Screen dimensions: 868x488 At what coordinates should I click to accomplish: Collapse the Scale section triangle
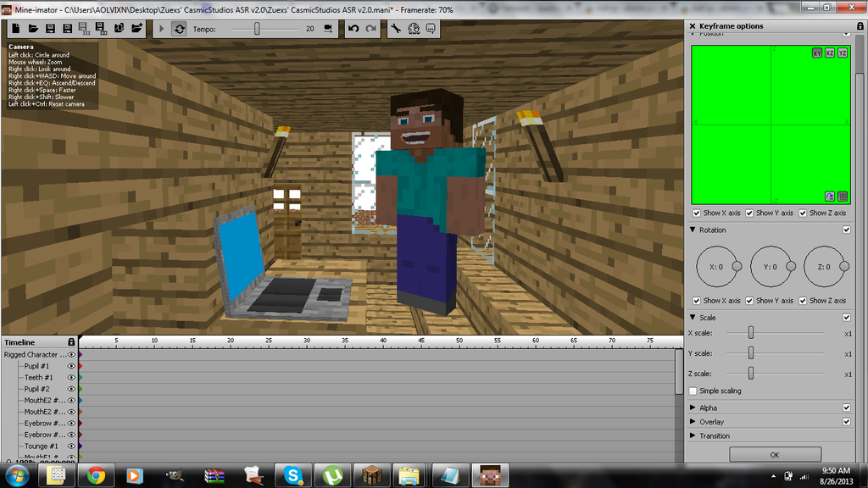coord(693,317)
